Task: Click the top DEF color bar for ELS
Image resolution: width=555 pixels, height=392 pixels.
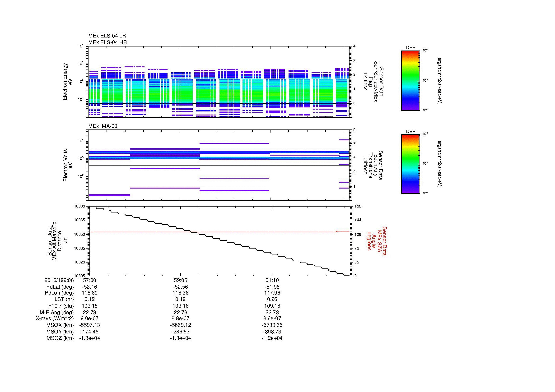Action: click(410, 81)
